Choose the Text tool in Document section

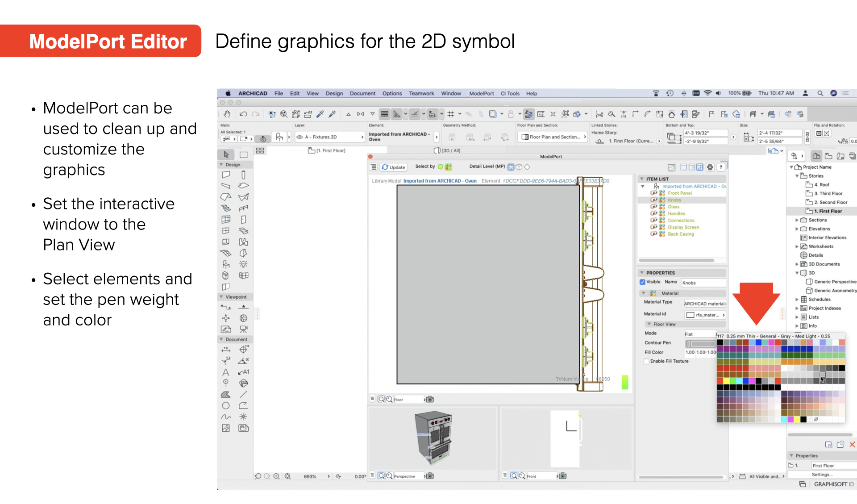(226, 372)
